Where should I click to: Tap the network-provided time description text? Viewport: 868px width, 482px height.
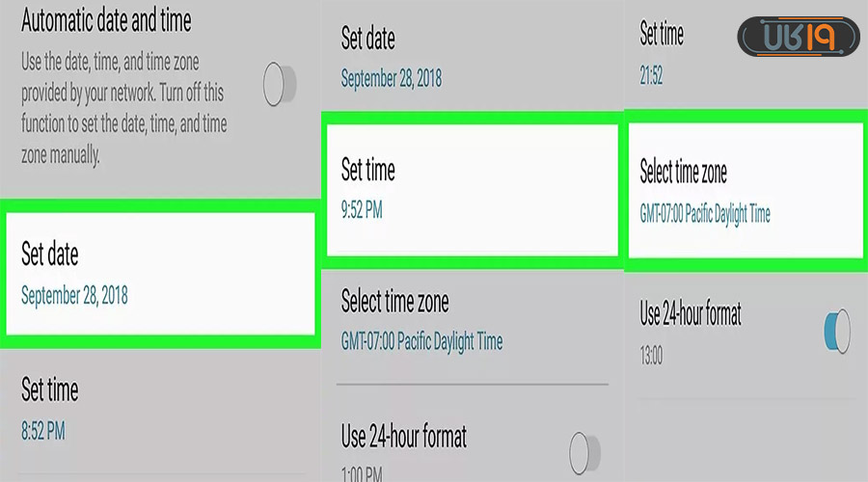pyautogui.click(x=124, y=107)
